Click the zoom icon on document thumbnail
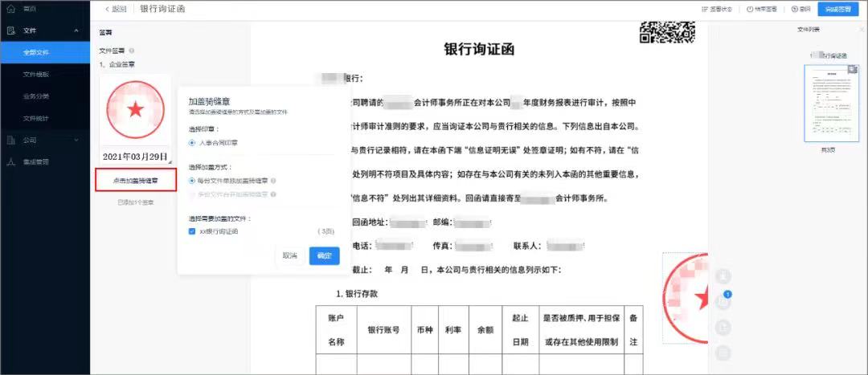 pos(853,70)
